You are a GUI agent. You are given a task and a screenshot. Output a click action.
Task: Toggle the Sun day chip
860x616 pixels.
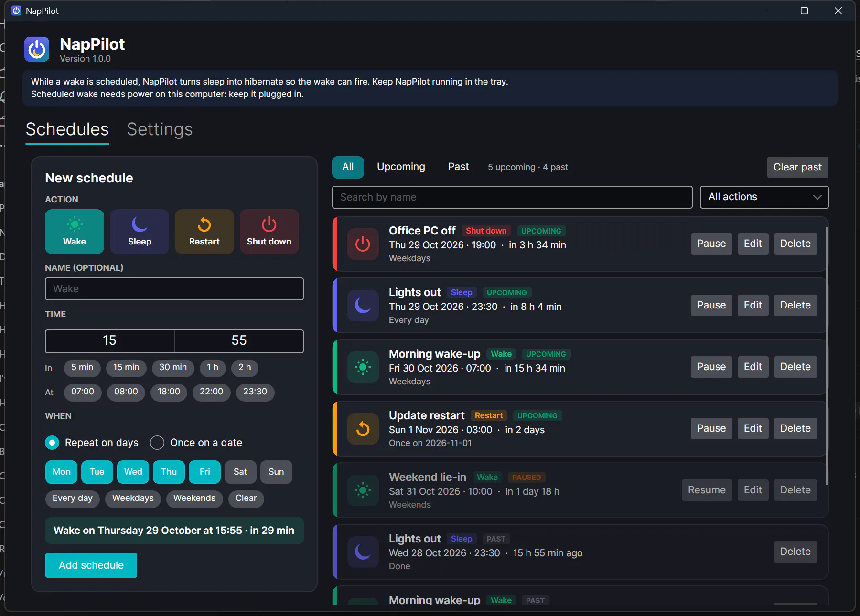pos(276,472)
